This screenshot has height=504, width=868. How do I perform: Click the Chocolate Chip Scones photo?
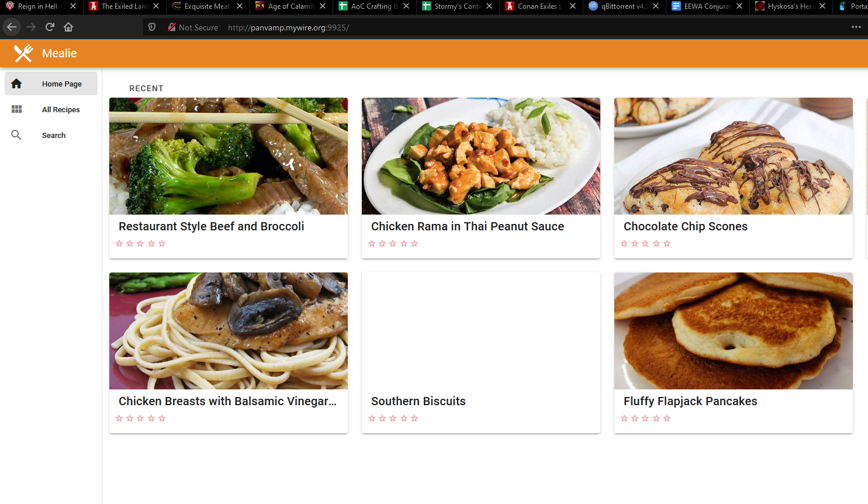click(733, 156)
